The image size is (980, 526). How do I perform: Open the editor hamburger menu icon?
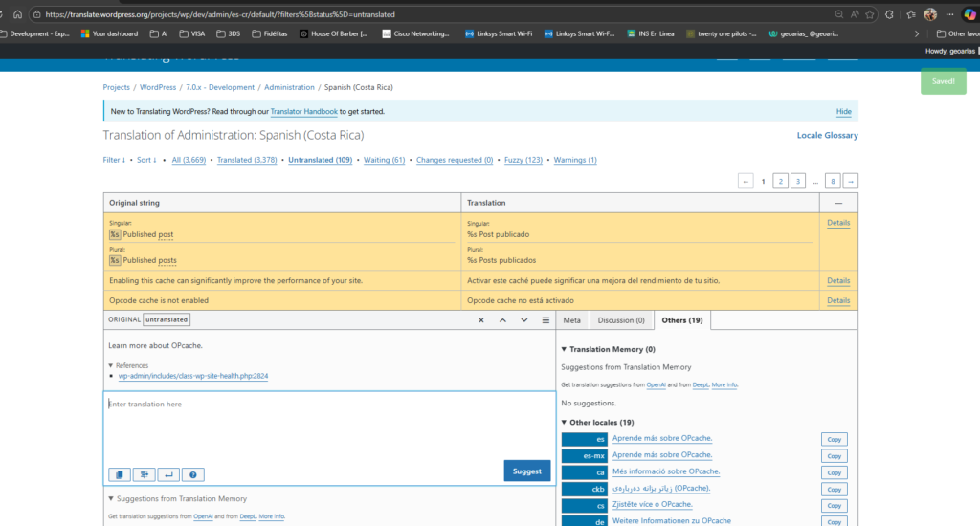(x=546, y=320)
